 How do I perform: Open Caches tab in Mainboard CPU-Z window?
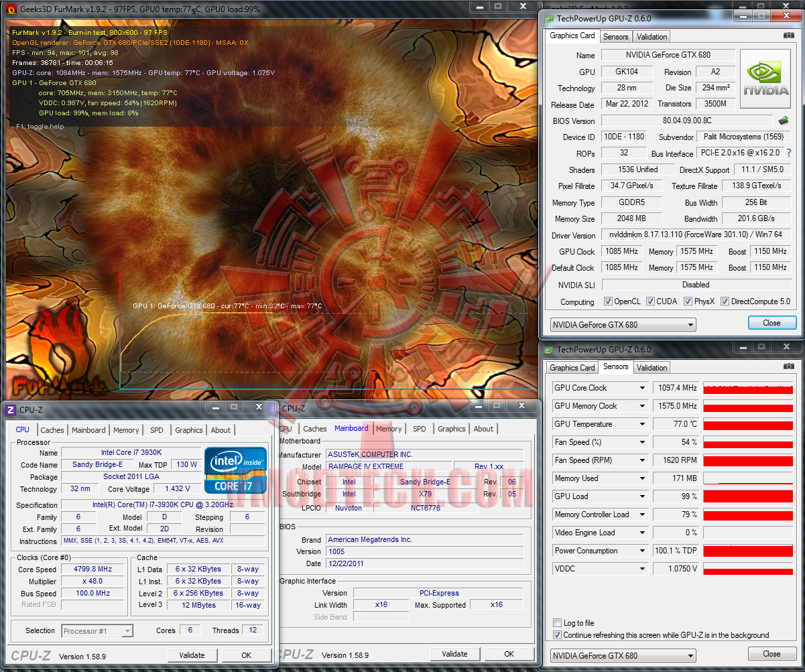click(x=315, y=429)
